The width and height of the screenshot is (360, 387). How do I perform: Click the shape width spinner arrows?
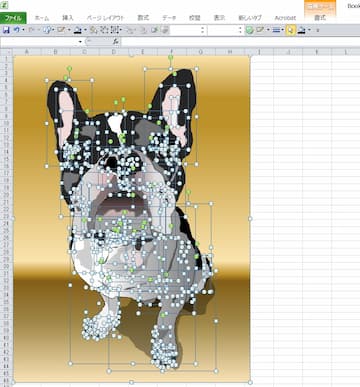(240, 30)
